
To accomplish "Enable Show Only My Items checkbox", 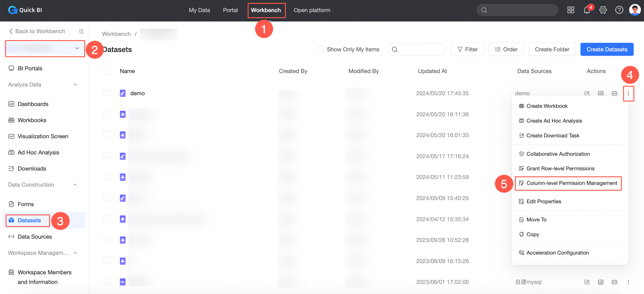I will (x=320, y=50).
